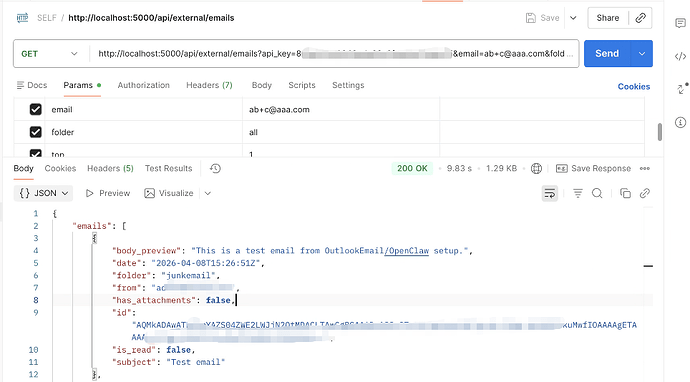Open the GET method dropdown

pos(50,54)
